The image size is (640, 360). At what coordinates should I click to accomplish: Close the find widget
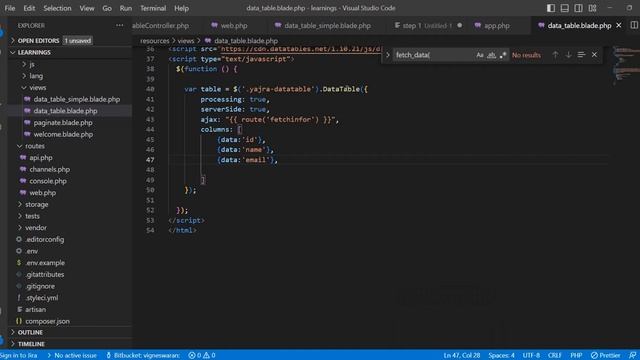594,55
